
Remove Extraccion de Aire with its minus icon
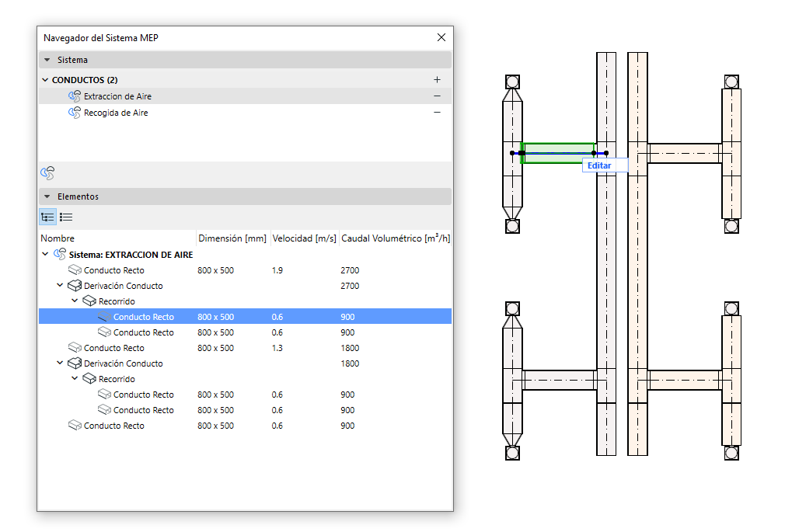tap(437, 96)
